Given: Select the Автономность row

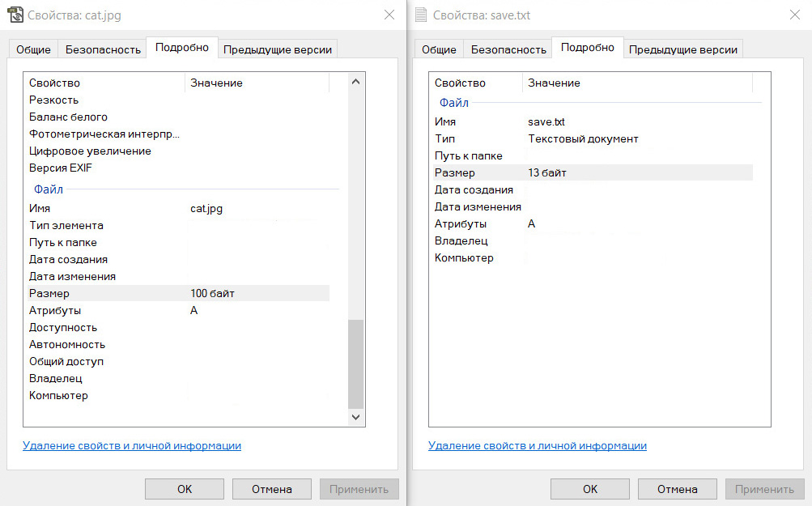Looking at the screenshot, I should 176,344.
